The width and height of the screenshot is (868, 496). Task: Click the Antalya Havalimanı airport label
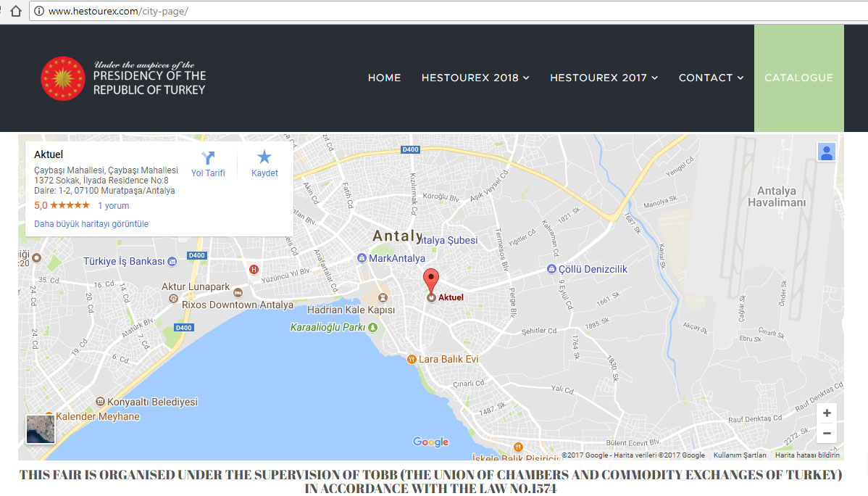click(777, 197)
